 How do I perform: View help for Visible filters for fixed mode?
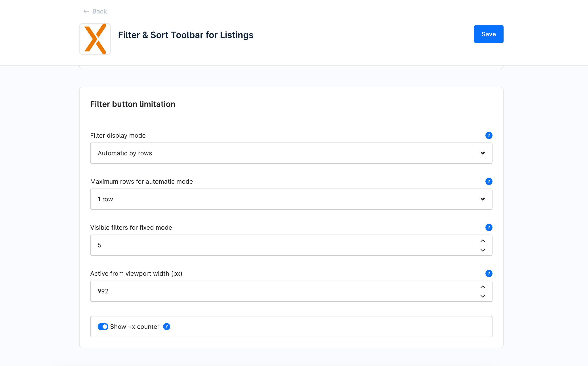point(489,227)
